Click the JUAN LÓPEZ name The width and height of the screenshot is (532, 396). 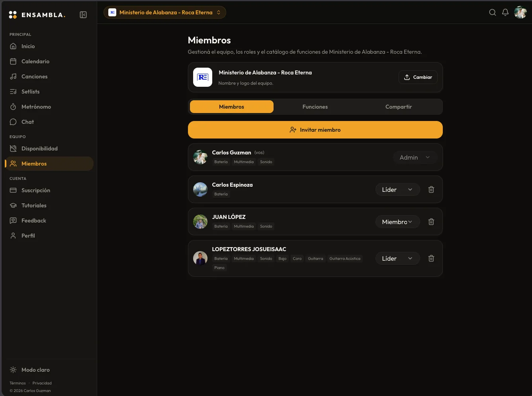tap(229, 217)
